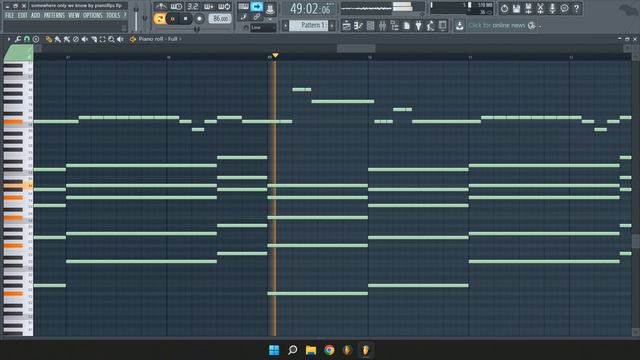Open the Browser panel
The width and height of the screenshot is (640, 360).
click(x=394, y=26)
